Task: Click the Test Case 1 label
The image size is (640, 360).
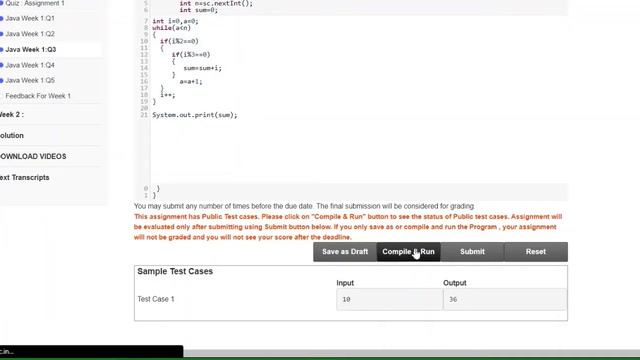Action: [156, 299]
